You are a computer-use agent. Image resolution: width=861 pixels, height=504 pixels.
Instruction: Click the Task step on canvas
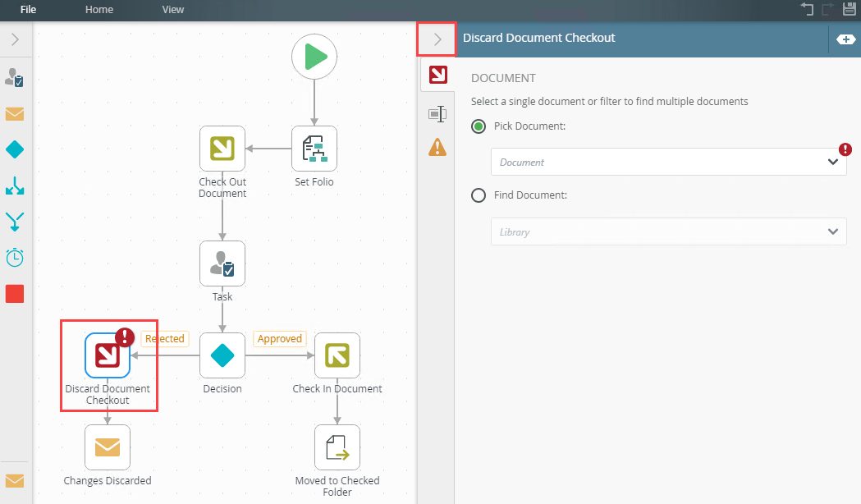[x=222, y=263]
